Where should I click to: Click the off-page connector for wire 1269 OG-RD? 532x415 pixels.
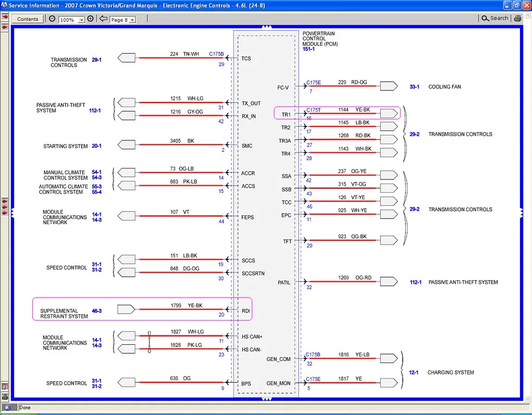[x=389, y=281]
